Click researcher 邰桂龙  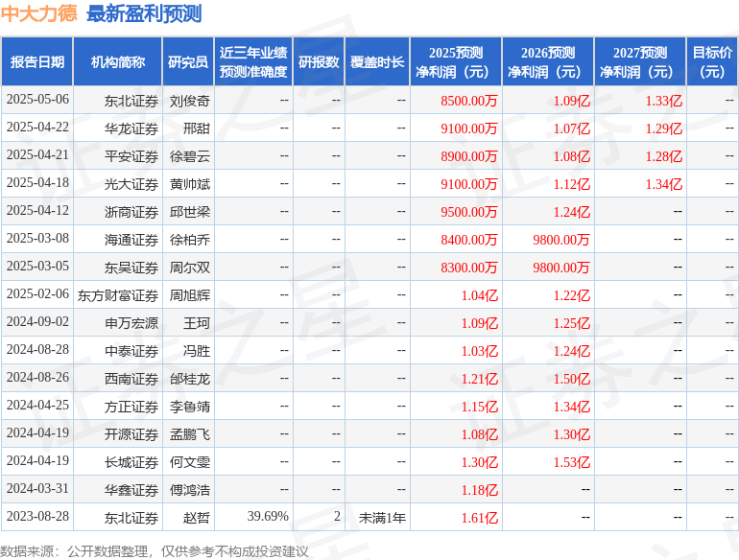(189, 379)
